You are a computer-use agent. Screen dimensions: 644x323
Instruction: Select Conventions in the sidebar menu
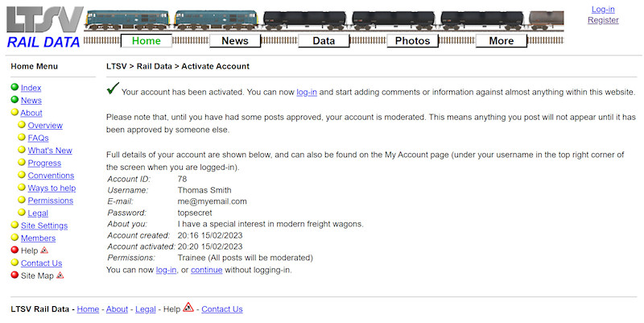coord(51,176)
